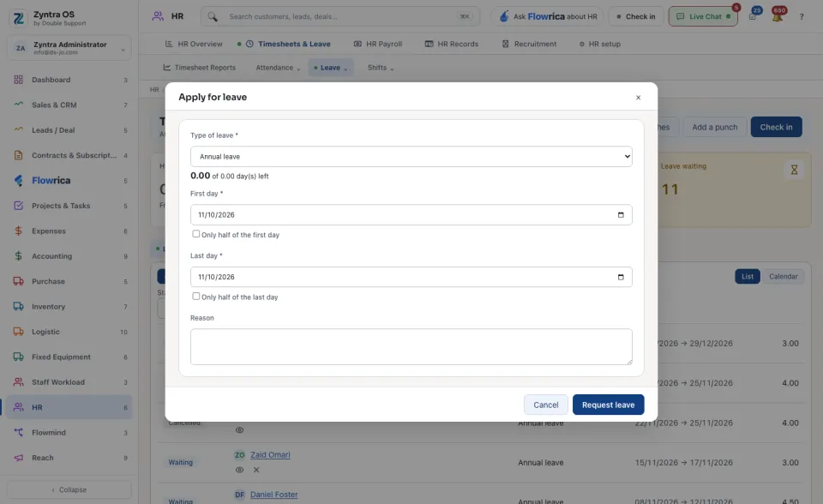Open Daniel Foster's profile link
Screen dimensions: 823x504
tap(274, 495)
